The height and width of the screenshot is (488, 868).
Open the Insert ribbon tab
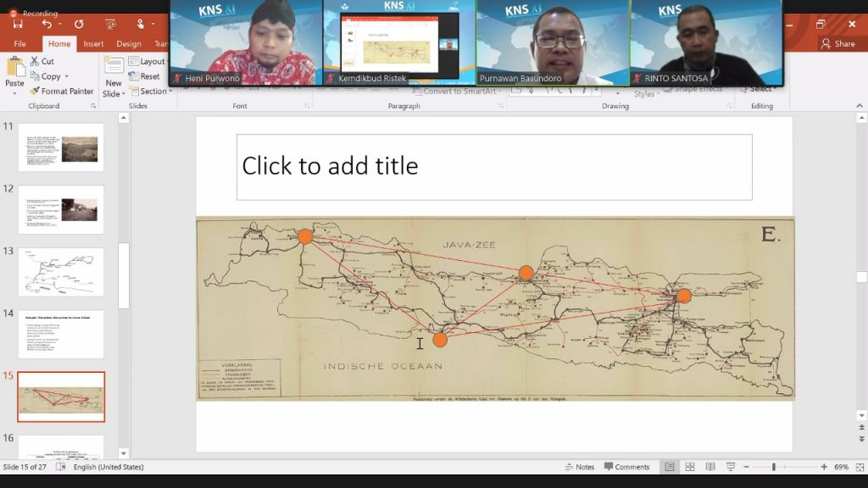click(x=93, y=44)
